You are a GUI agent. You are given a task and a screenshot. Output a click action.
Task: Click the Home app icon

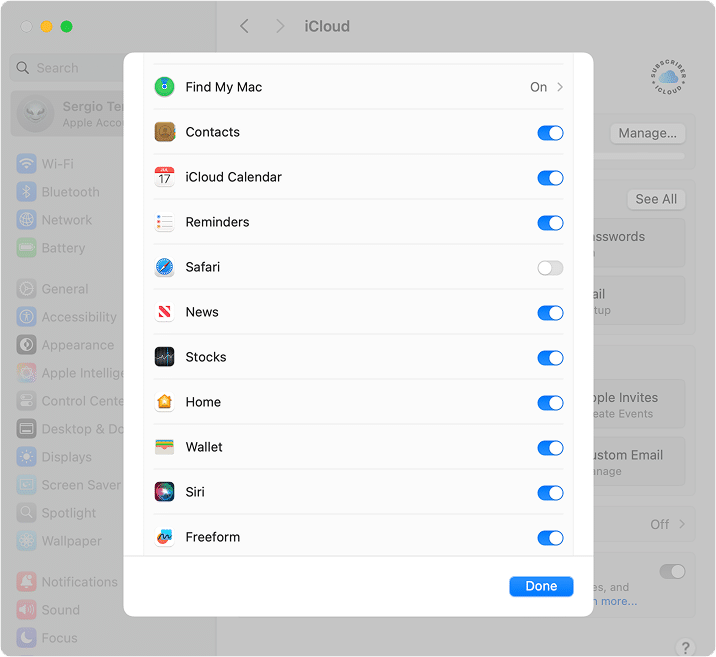[164, 402]
